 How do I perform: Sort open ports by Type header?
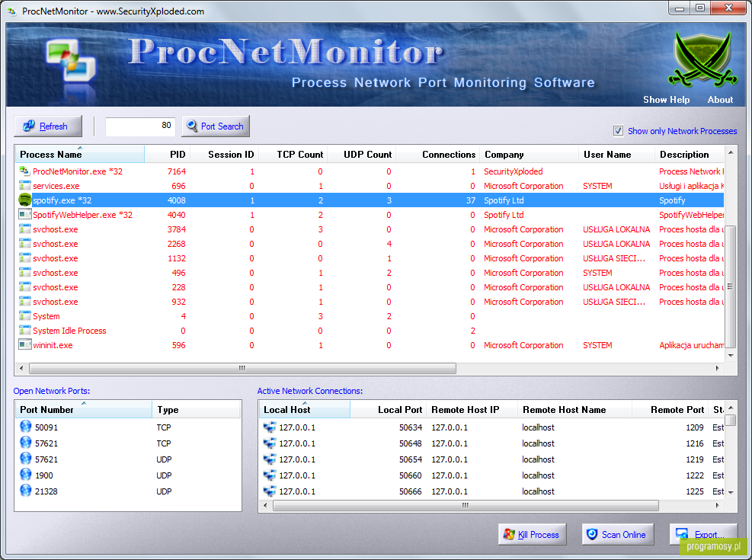196,409
